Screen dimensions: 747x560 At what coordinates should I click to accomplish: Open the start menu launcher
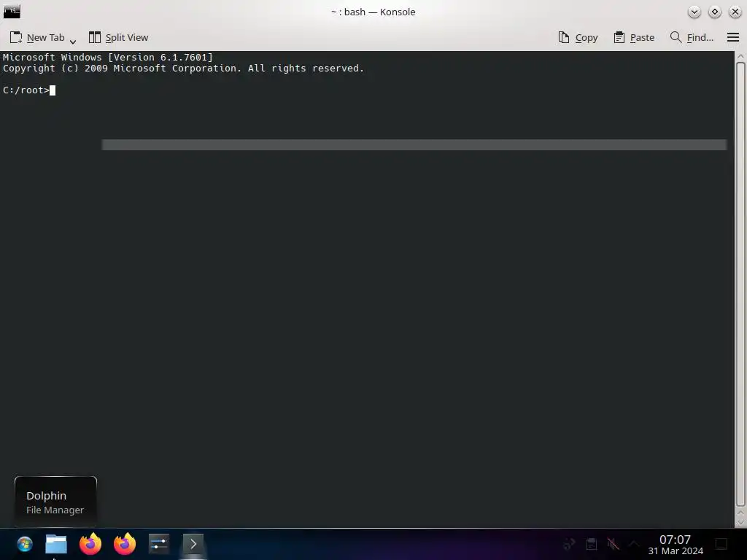coord(25,544)
